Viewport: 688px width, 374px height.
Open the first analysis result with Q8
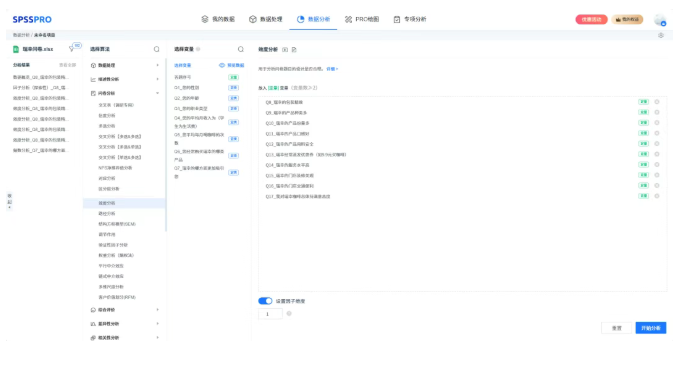coord(41,77)
